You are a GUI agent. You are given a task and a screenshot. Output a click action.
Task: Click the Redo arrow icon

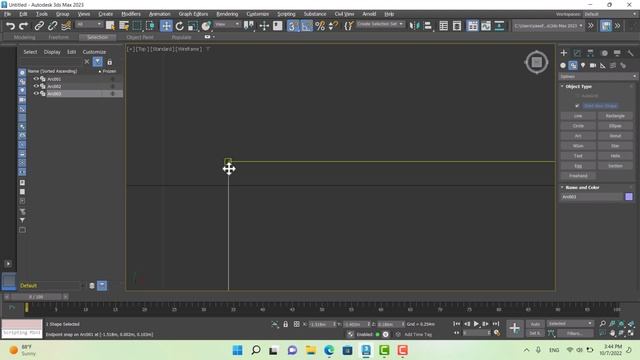point(23,26)
